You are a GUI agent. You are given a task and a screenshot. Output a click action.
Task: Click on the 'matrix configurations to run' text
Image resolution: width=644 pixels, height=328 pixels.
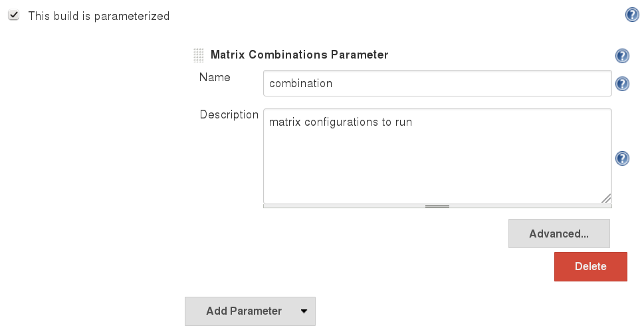click(340, 122)
